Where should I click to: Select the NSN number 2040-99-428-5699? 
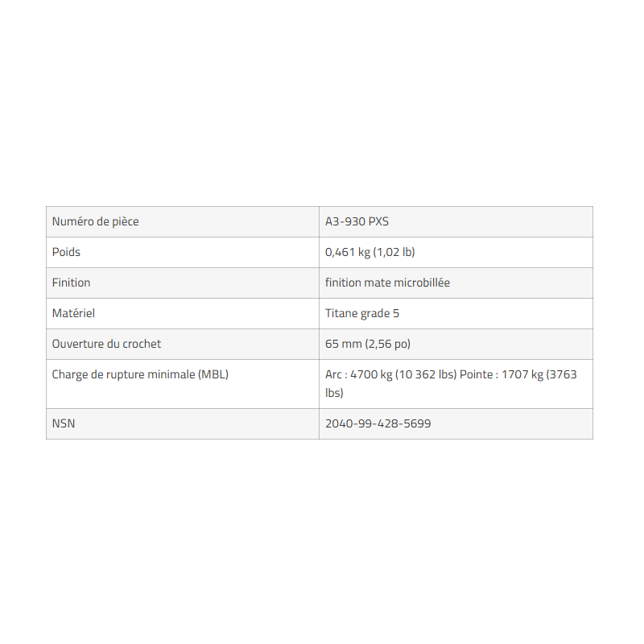pos(378,423)
